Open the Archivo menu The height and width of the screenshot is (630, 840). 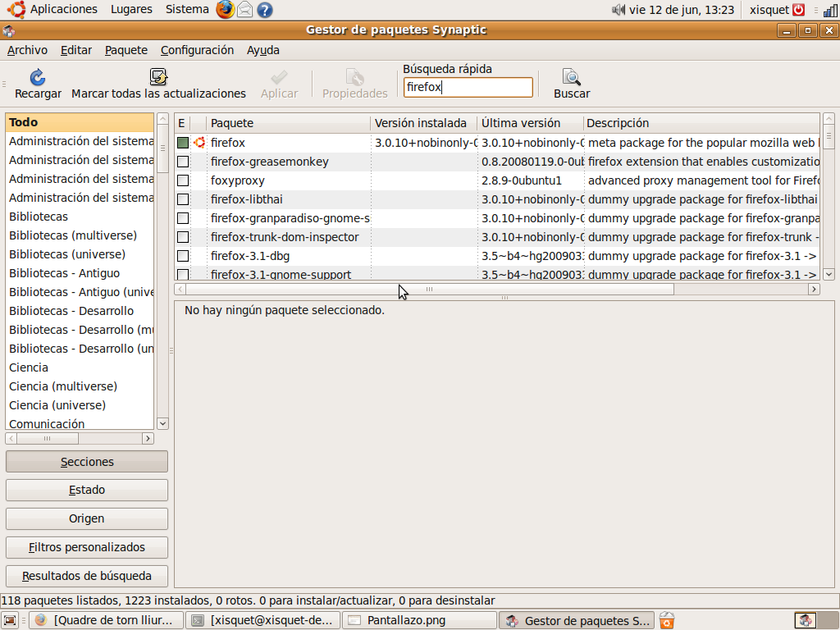(27, 50)
